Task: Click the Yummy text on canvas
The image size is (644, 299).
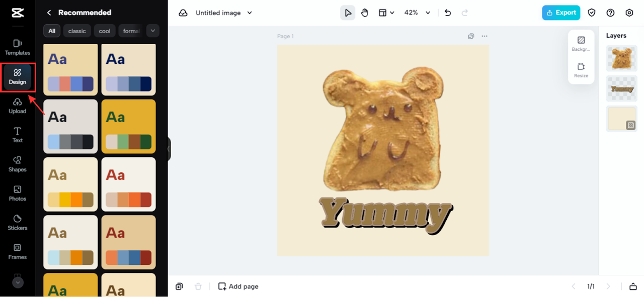Action: click(386, 215)
